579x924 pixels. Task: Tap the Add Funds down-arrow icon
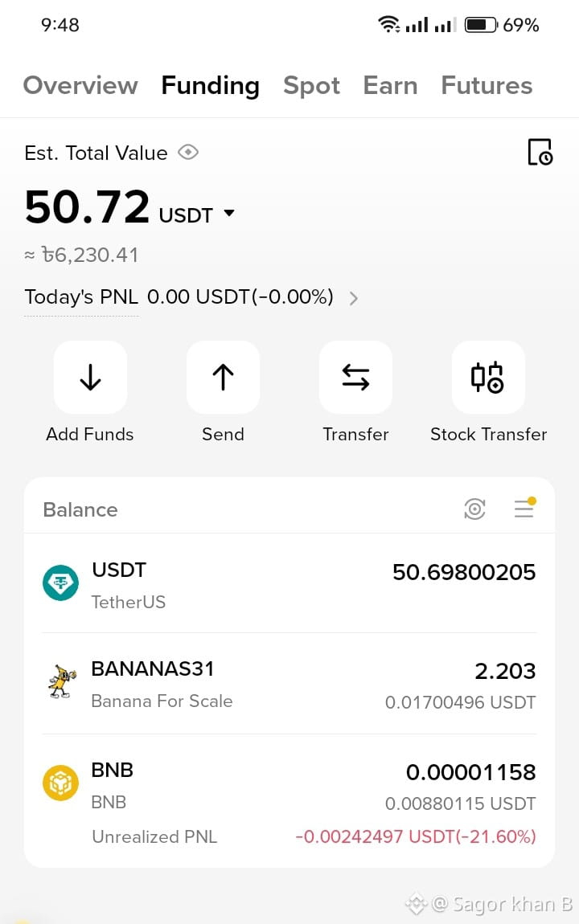pyautogui.click(x=90, y=377)
